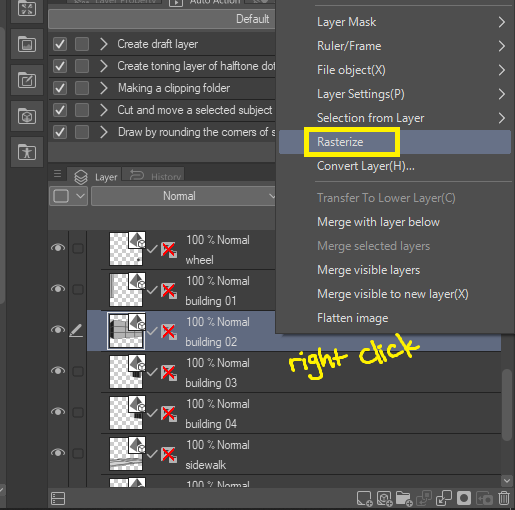Viewport: 515px width, 510px height.
Task: Toggle the Making a clipping folder checkbox
Action: 60,88
